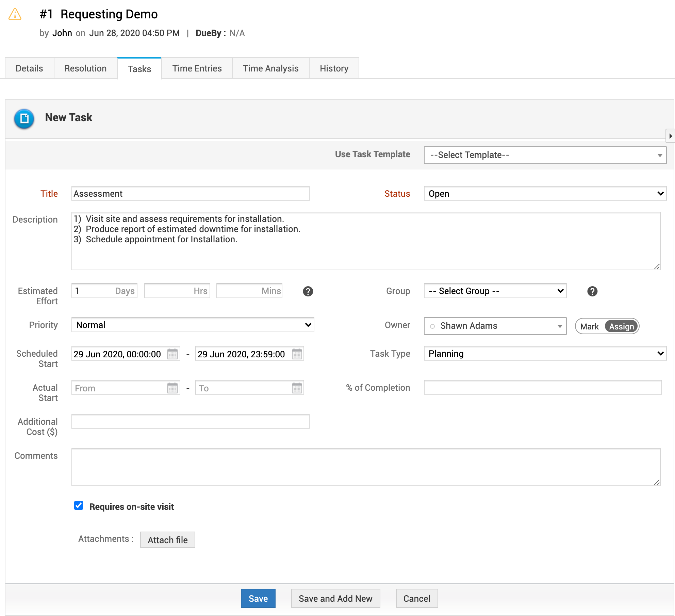This screenshot has width=675, height=616.
Task: Select the Assign toggle option
Action: pyautogui.click(x=621, y=326)
